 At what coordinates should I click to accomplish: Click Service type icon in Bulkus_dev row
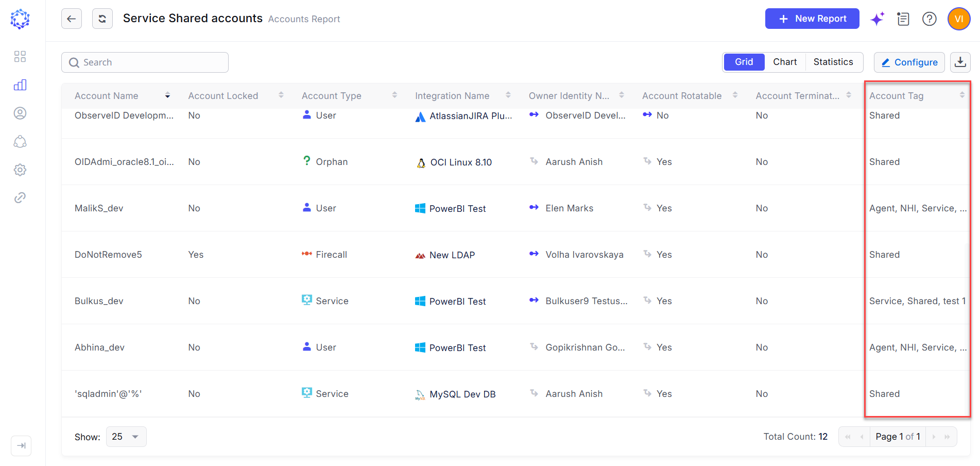[x=307, y=299]
